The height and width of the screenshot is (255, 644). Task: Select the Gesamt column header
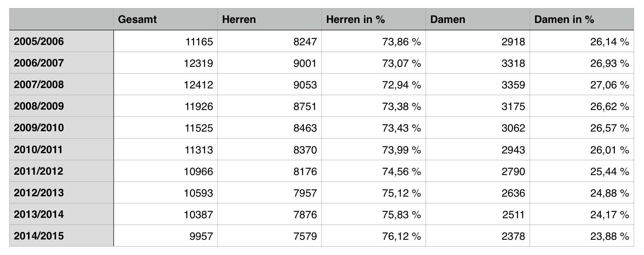pyautogui.click(x=165, y=19)
